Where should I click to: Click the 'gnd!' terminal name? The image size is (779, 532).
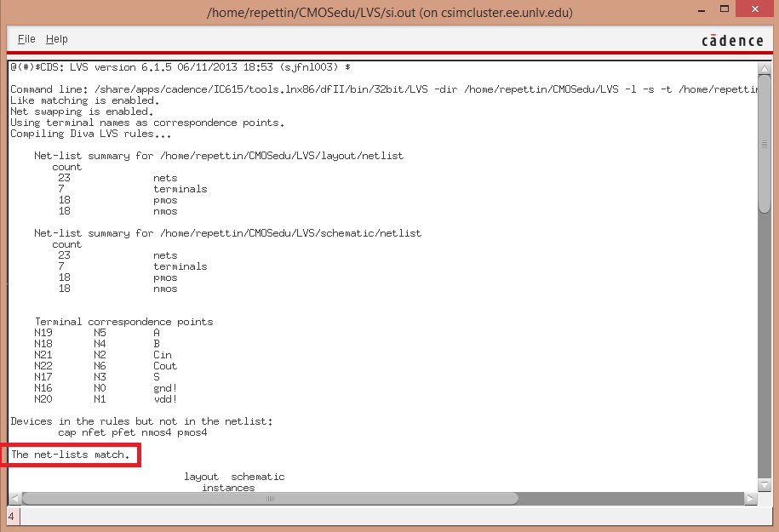click(165, 388)
